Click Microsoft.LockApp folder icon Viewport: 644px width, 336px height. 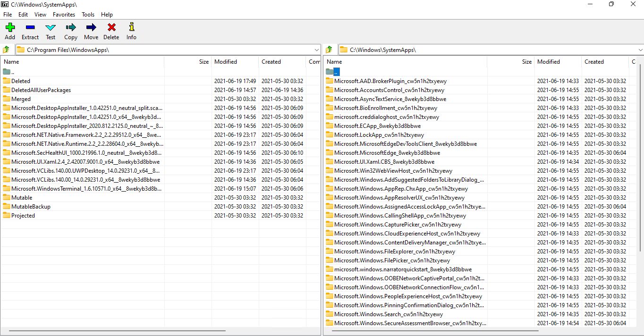(x=330, y=134)
